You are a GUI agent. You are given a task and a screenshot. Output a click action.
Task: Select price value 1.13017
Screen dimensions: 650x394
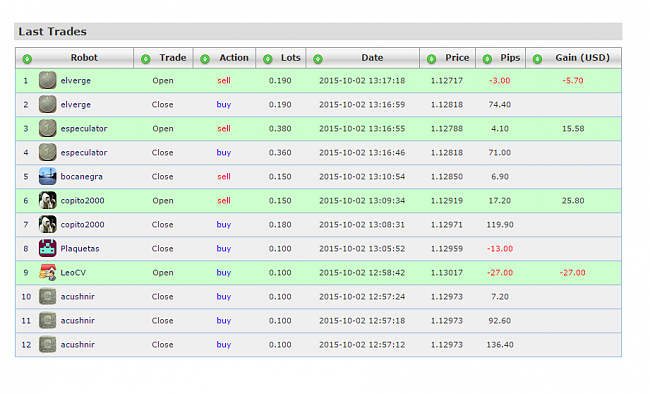pyautogui.click(x=446, y=272)
